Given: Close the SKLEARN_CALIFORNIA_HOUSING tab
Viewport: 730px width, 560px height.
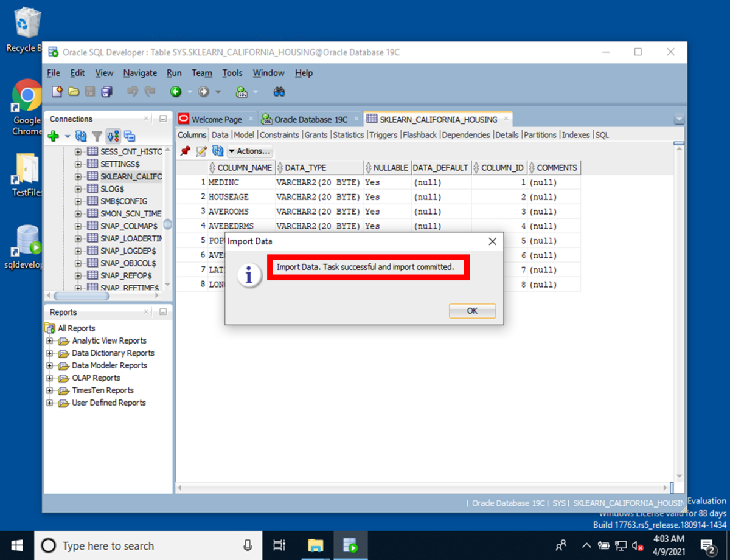Looking at the screenshot, I should [x=505, y=119].
